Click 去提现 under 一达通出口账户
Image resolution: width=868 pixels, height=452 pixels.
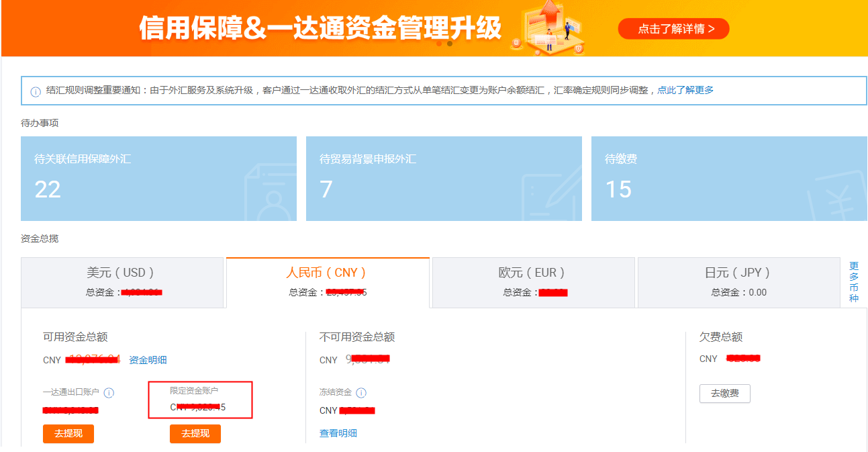tap(68, 434)
